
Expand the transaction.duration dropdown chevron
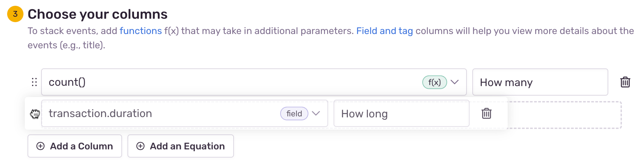[316, 113]
